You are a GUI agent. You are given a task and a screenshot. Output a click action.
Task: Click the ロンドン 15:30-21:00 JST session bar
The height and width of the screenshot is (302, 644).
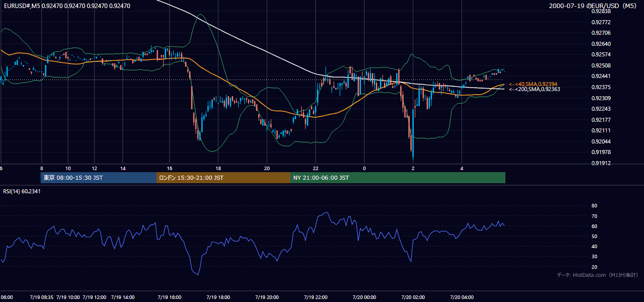click(223, 178)
